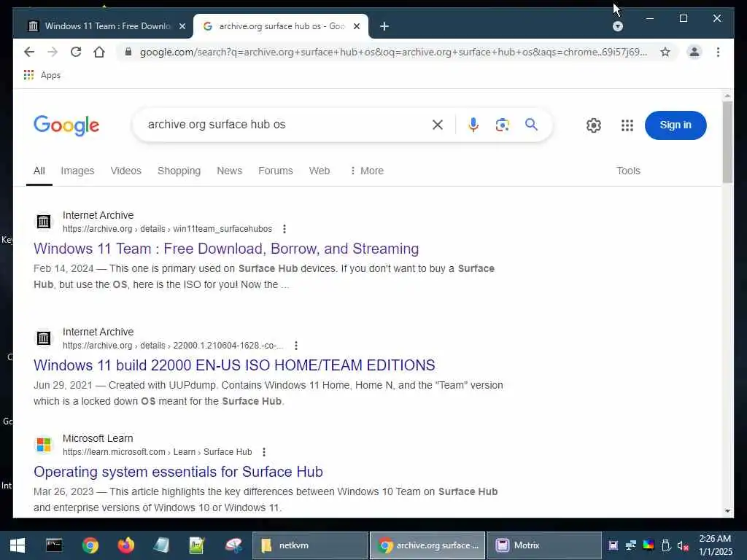Select the Web results tab

pyautogui.click(x=320, y=171)
